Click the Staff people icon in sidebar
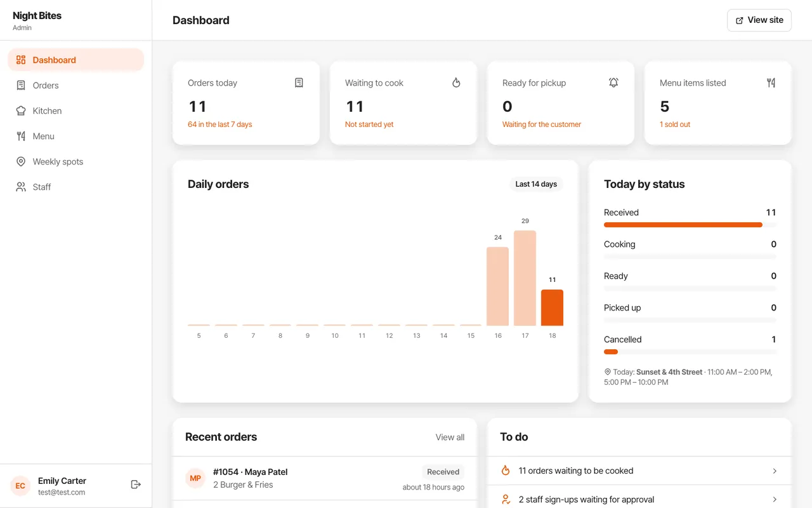The image size is (812, 508). (21, 187)
